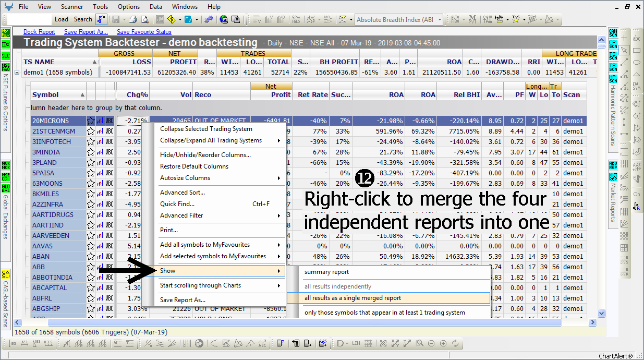Viewport: 644px width, 360px height.
Task: Click the zoom-in plus icon
Action: click(x=443, y=343)
